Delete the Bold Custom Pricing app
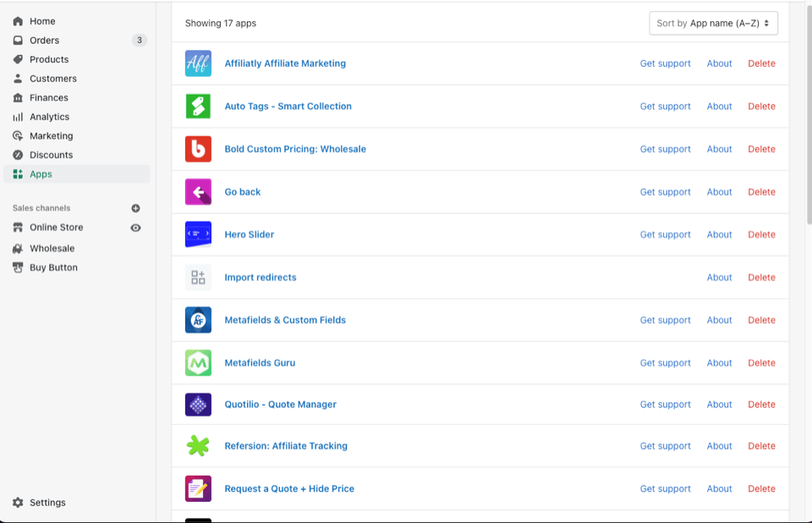 coord(761,149)
